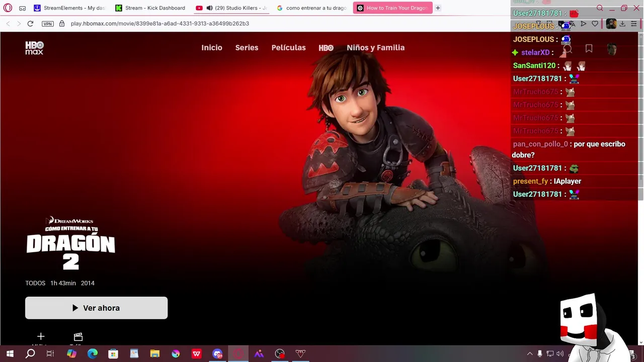Open a new browser tab with plus
Image resolution: width=644 pixels, height=362 pixels.
(x=438, y=8)
